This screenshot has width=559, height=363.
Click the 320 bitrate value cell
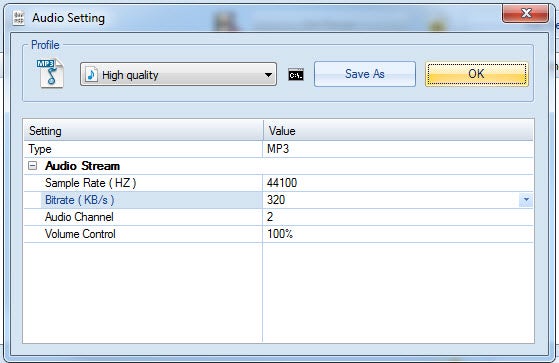click(x=391, y=200)
